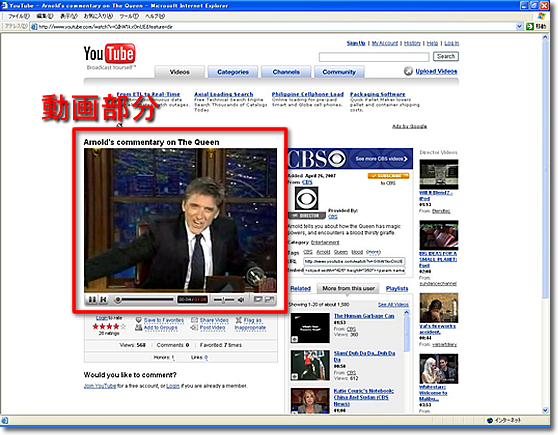The height and width of the screenshot is (435, 558).
Task: Click the YouTube logo
Action: 109,54
